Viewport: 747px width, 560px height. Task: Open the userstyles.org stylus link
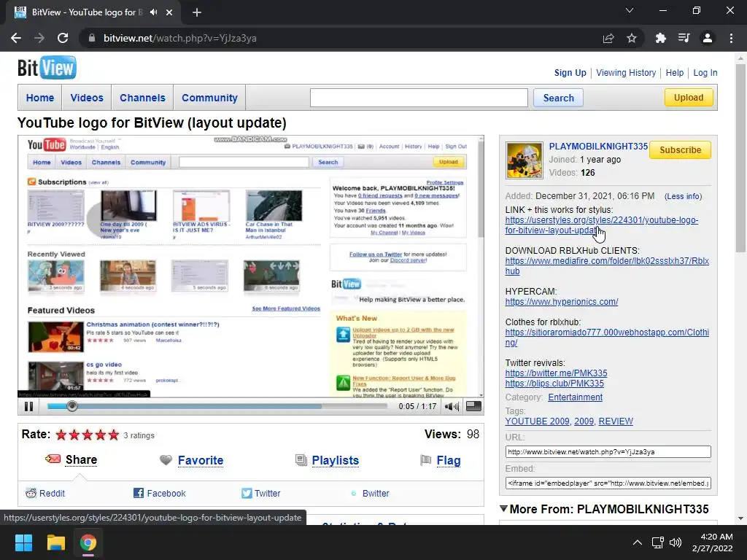[x=601, y=225]
